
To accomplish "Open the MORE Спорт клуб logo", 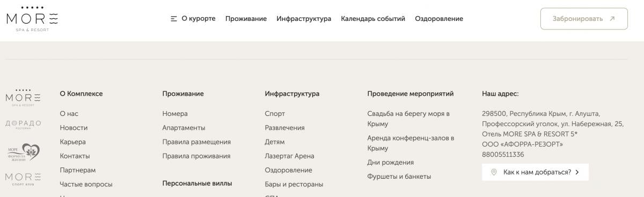I will [23, 179].
